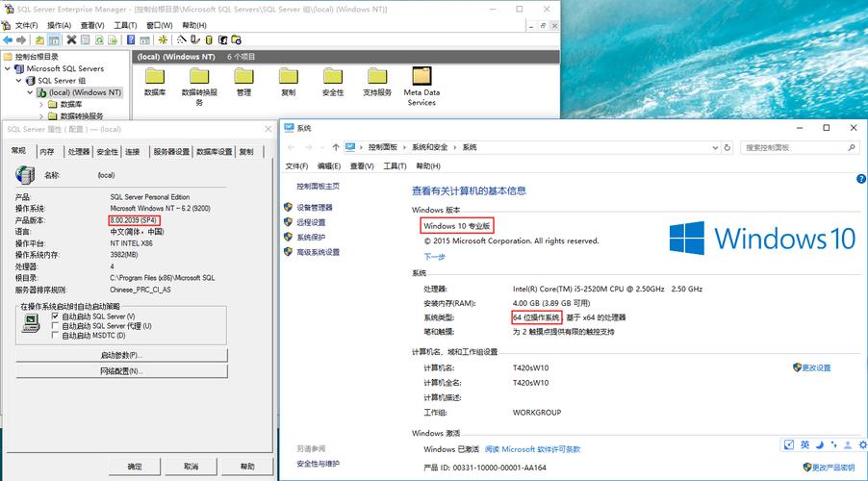Click the Forward arrow in Enterprise Manager toolbar
868x481 pixels.
tap(21, 39)
